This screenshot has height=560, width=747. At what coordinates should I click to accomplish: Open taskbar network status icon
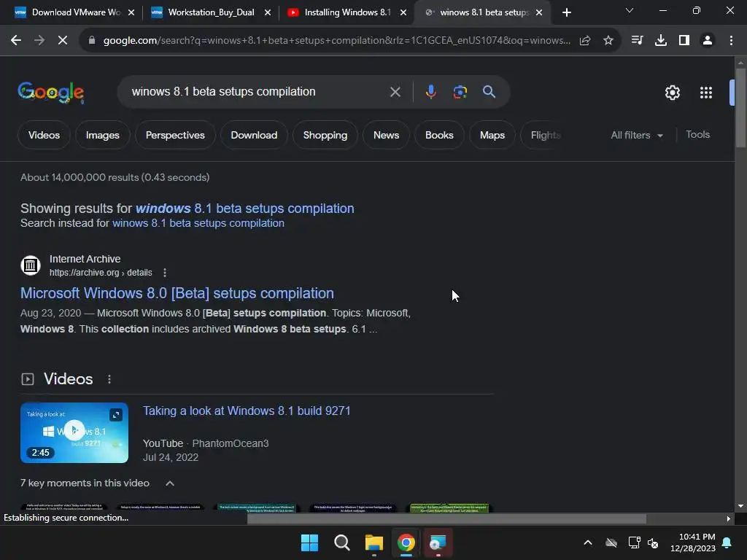click(x=634, y=542)
